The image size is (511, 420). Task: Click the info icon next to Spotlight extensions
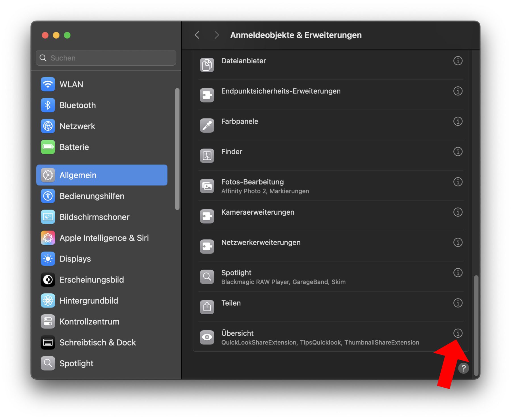(457, 272)
